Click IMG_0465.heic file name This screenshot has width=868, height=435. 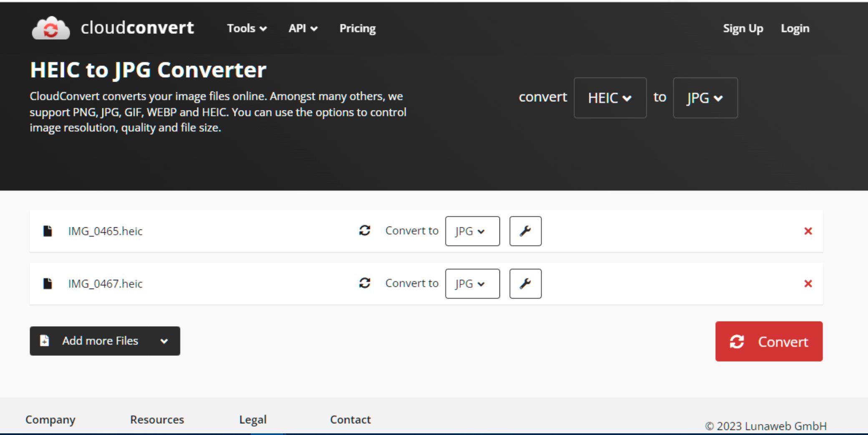pyautogui.click(x=105, y=231)
